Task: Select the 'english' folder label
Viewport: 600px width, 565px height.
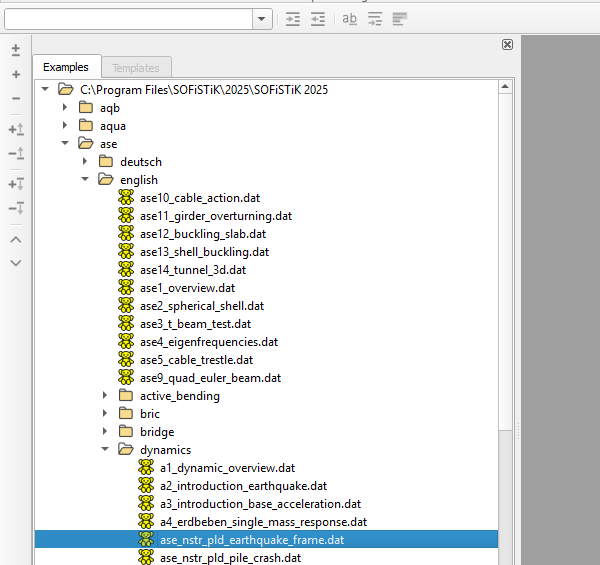Action: tap(139, 180)
